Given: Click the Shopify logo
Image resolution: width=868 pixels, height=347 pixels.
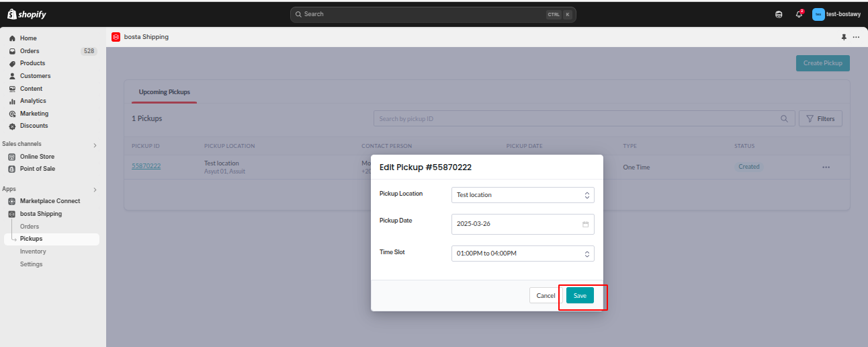Looking at the screenshot, I should coord(27,14).
